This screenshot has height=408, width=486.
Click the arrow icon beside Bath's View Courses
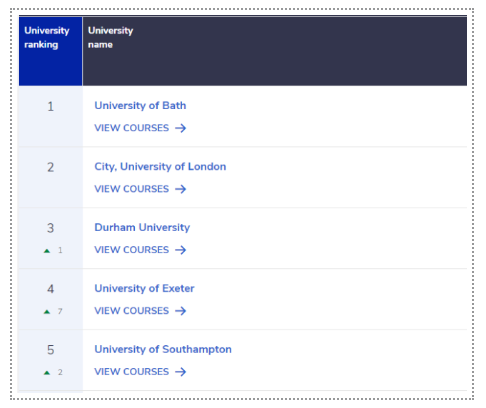[x=181, y=128]
